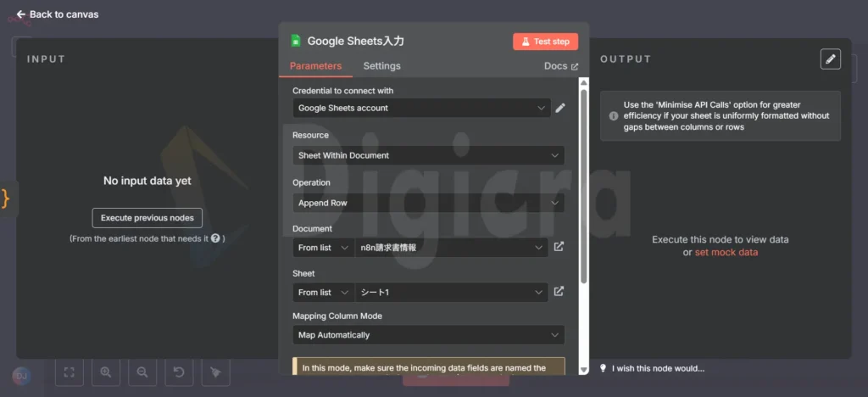The width and height of the screenshot is (868, 397).
Task: Click the help question mark icon under Execute previous nodes
Action: [215, 238]
